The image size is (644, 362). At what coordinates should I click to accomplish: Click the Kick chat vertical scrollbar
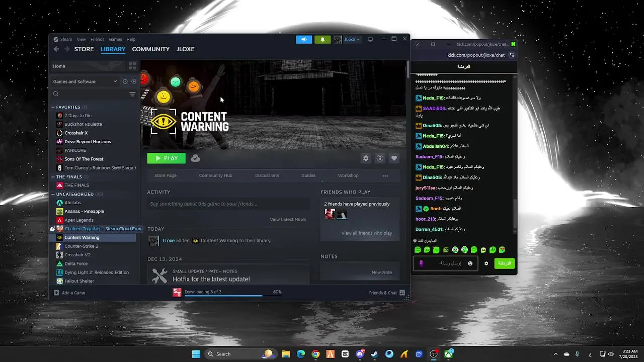pos(514,214)
